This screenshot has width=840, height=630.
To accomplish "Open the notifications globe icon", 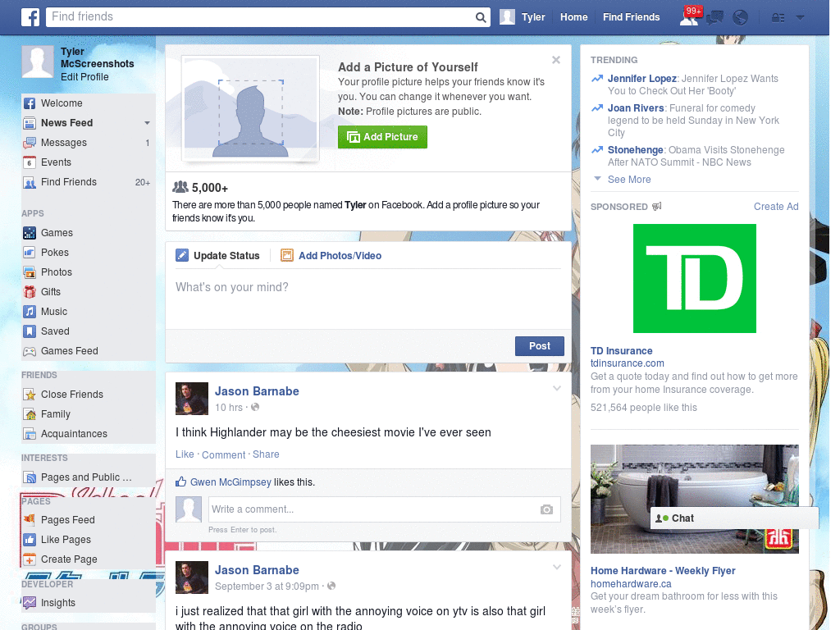I will click(741, 18).
